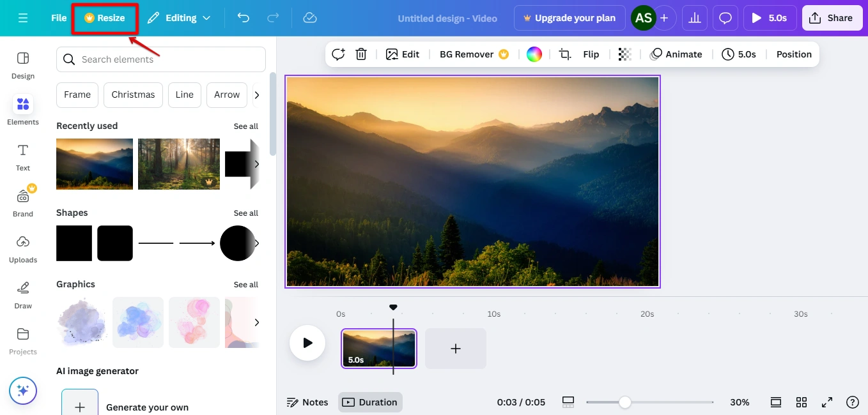
Task: Open the Uploads sidebar tab
Action: click(x=23, y=249)
